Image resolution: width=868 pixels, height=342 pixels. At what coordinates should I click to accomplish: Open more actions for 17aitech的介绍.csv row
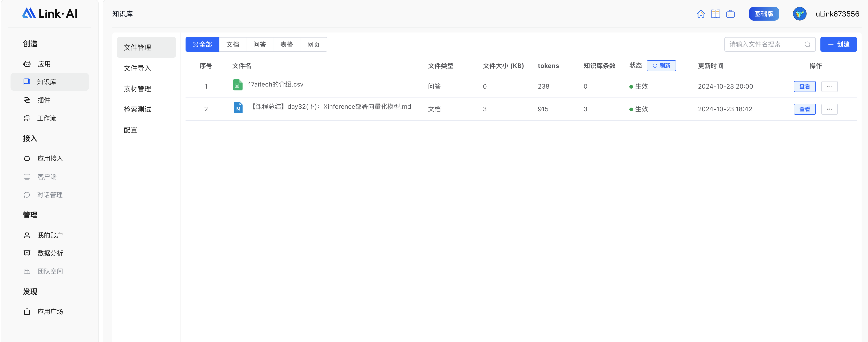click(x=829, y=87)
